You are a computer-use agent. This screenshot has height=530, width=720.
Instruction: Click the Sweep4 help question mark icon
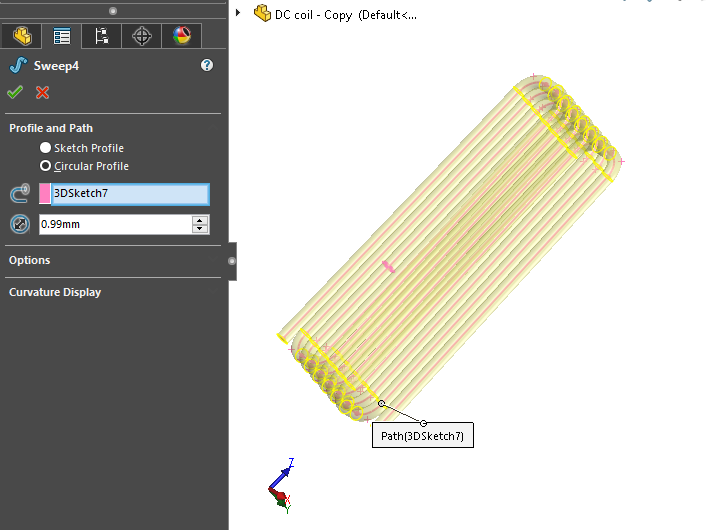tap(207, 65)
